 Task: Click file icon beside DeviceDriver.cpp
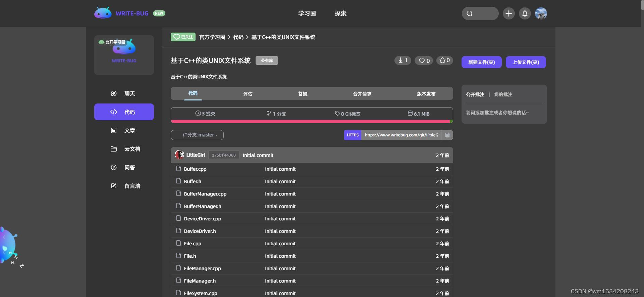pyautogui.click(x=178, y=218)
